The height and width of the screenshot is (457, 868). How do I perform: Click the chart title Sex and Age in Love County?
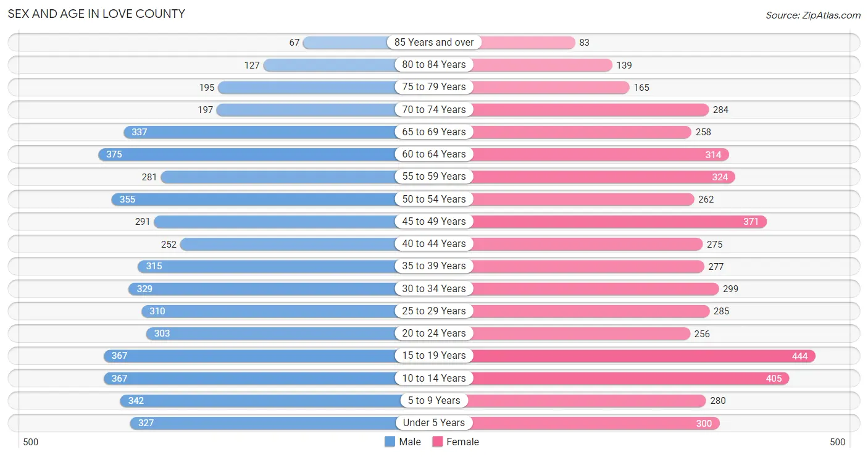click(96, 14)
